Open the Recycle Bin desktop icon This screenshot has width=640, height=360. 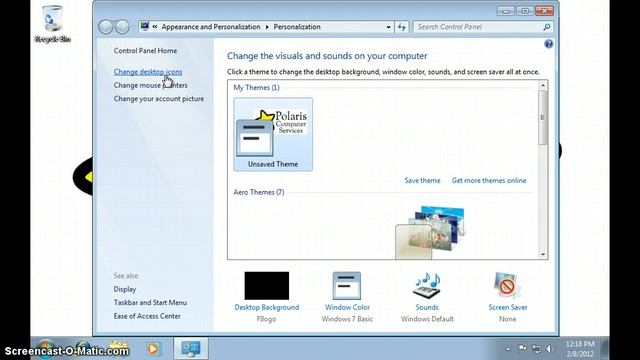[x=53, y=24]
